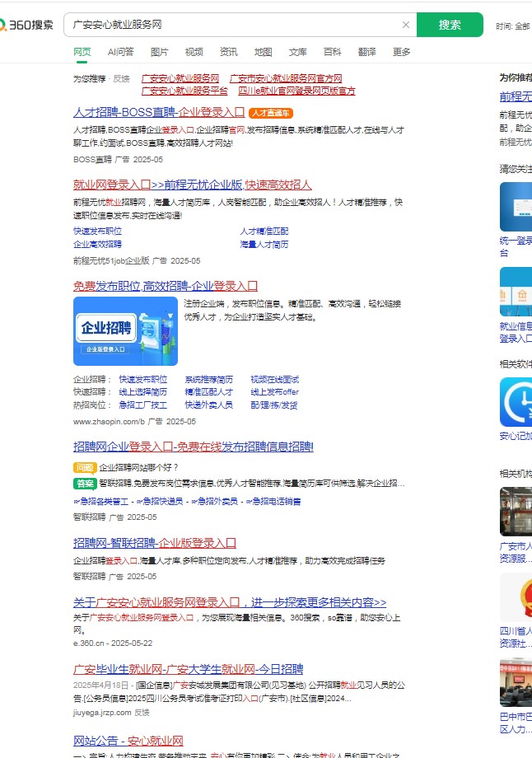Click the 急招快递员 quick link
532x758 pixels.
160,501
